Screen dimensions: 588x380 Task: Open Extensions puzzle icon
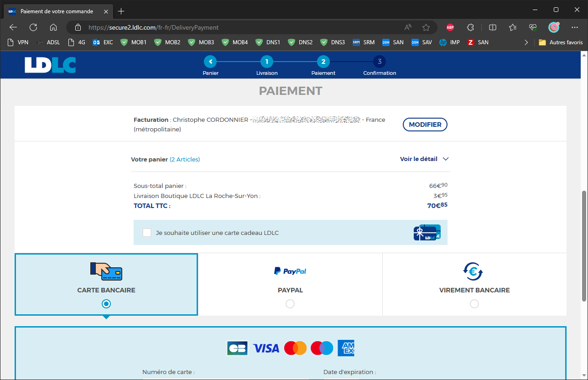471,27
